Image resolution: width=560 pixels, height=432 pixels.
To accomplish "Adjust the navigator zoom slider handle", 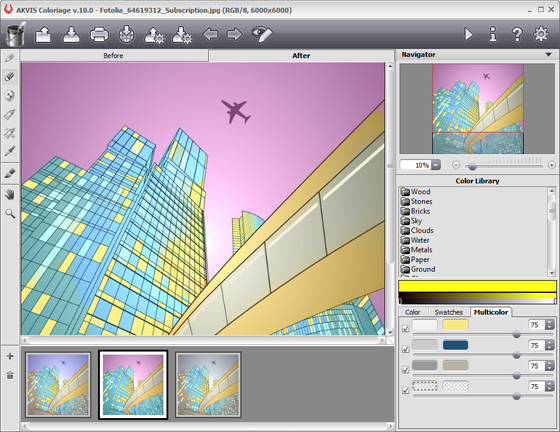I will click(472, 166).
